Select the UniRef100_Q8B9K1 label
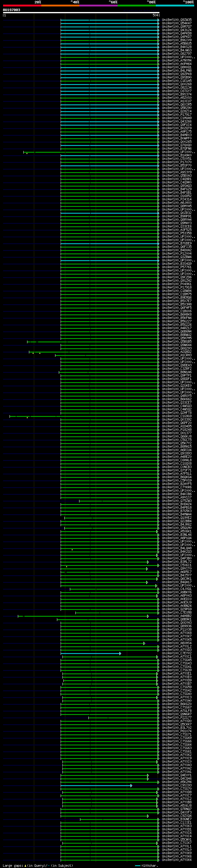This screenshot has width=197, height=868. [177, 619]
